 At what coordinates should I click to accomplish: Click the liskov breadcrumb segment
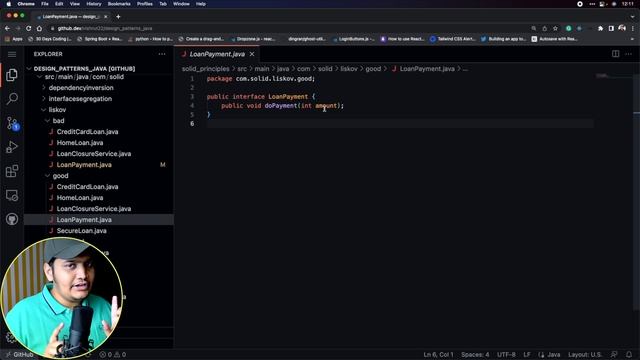349,69
